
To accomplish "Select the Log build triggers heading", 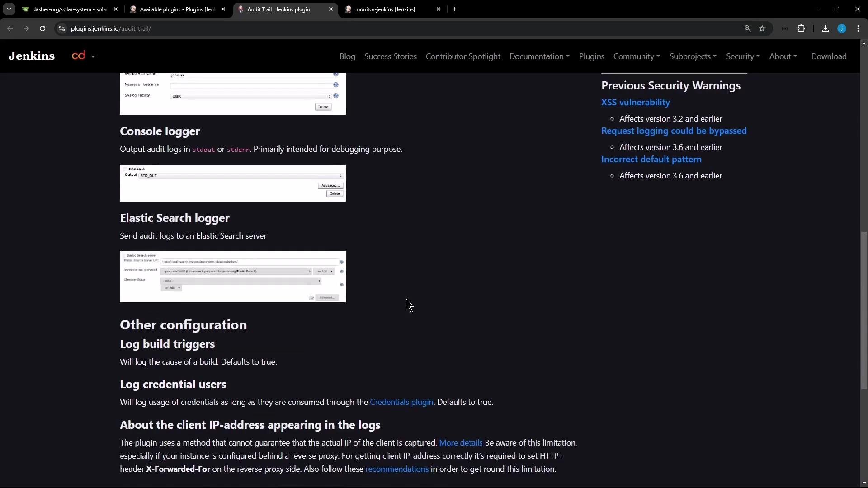I will [x=167, y=344].
